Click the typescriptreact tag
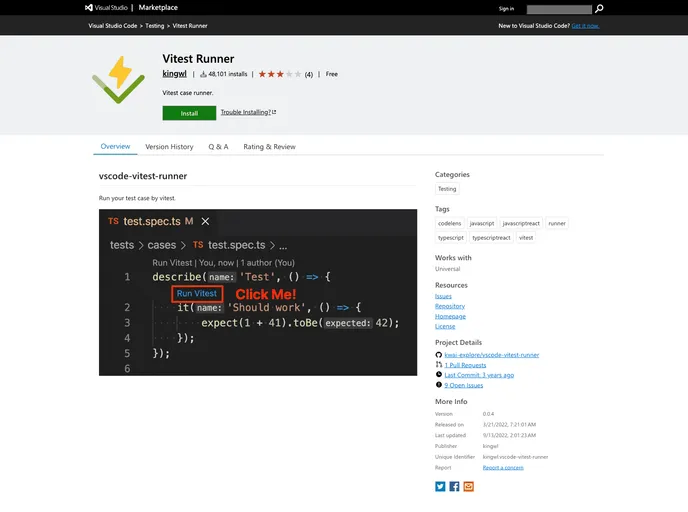 coord(491,238)
